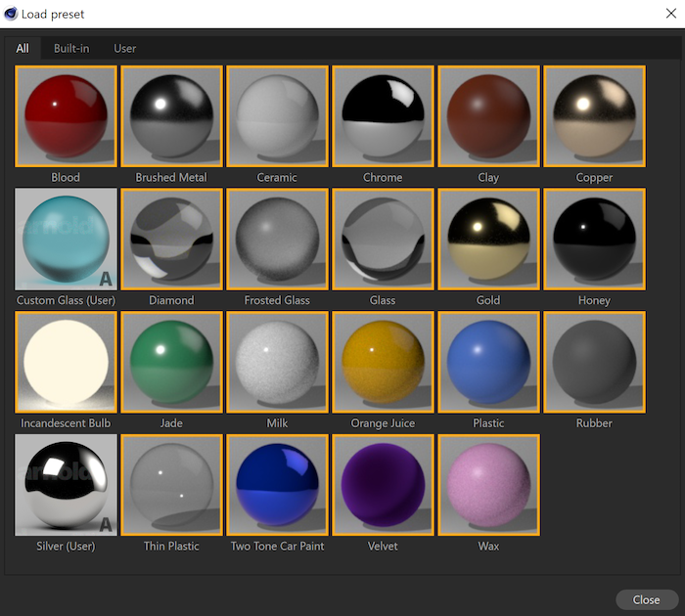The width and height of the screenshot is (685, 616).
Task: Load the Custom Glass (User) preset
Action: (x=66, y=240)
